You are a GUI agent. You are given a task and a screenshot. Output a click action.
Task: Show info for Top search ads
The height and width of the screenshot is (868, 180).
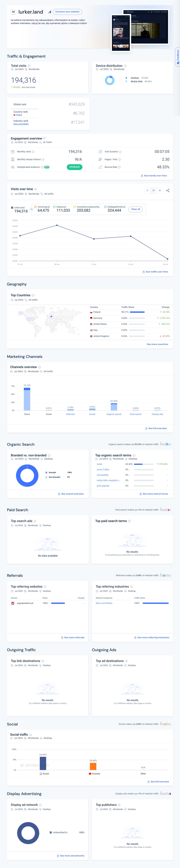tap(35, 521)
